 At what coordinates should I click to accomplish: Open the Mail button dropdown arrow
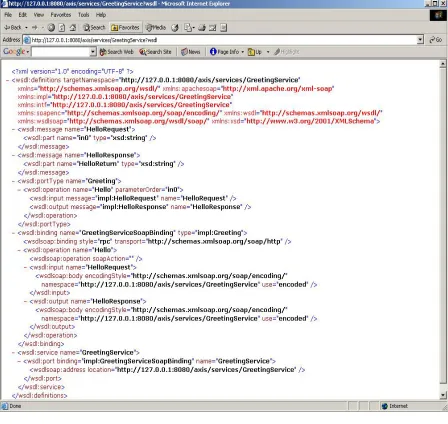click(194, 28)
